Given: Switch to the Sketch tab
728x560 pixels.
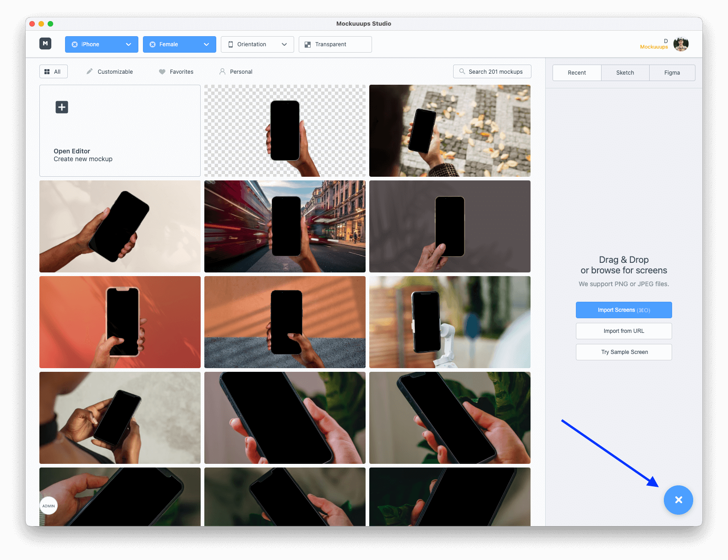Looking at the screenshot, I should pyautogui.click(x=625, y=73).
